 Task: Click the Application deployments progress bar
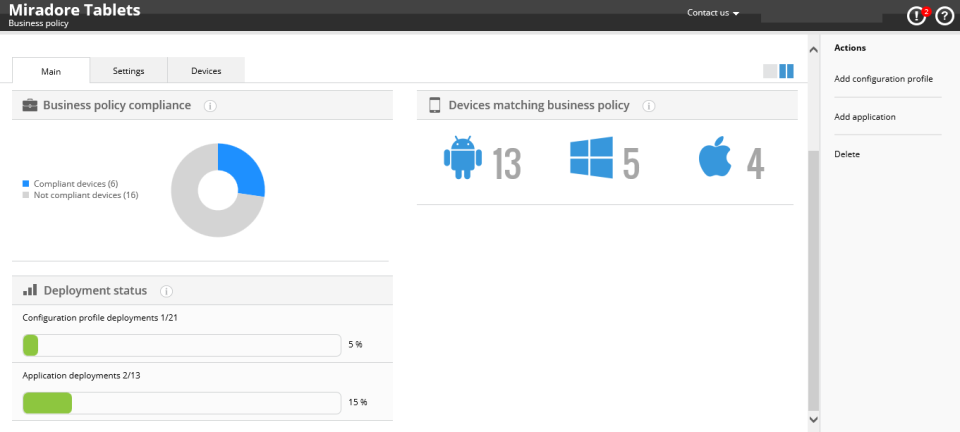182,403
